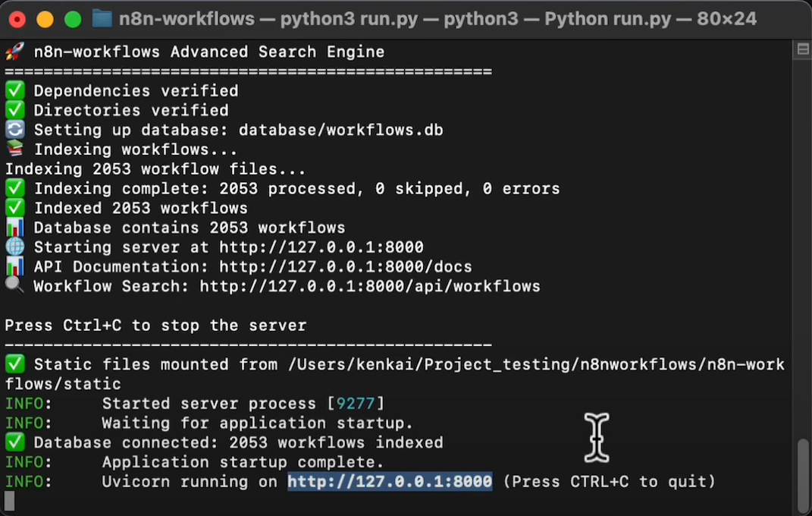Click the green checkmark beside Indexing complete
This screenshot has width=812, height=516.
click(x=15, y=188)
